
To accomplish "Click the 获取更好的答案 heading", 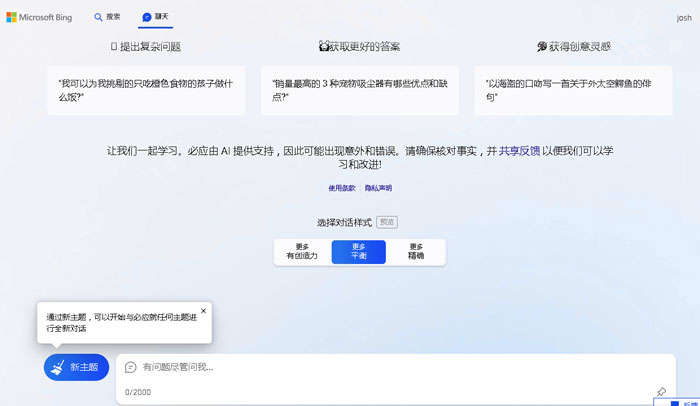I will (x=360, y=46).
